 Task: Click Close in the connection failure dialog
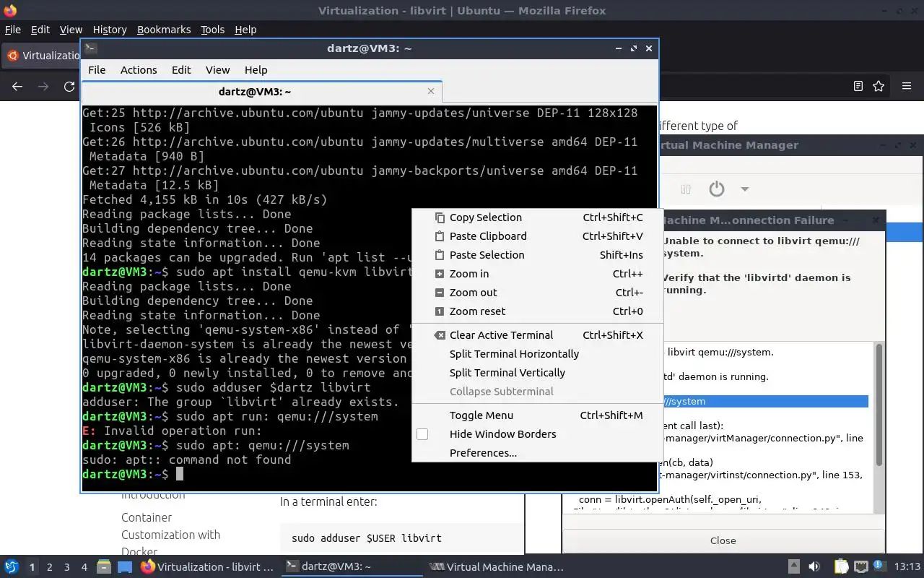click(723, 540)
